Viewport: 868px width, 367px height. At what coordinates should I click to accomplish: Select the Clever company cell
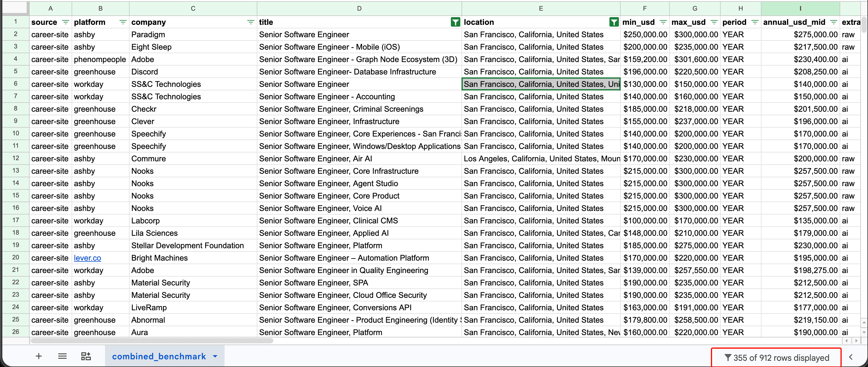pyautogui.click(x=193, y=121)
